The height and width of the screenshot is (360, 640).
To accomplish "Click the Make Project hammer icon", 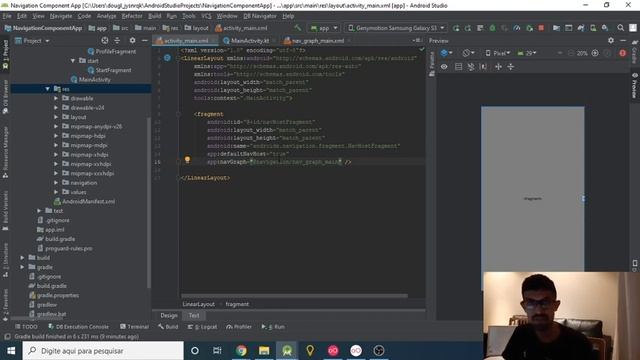I will tap(298, 28).
